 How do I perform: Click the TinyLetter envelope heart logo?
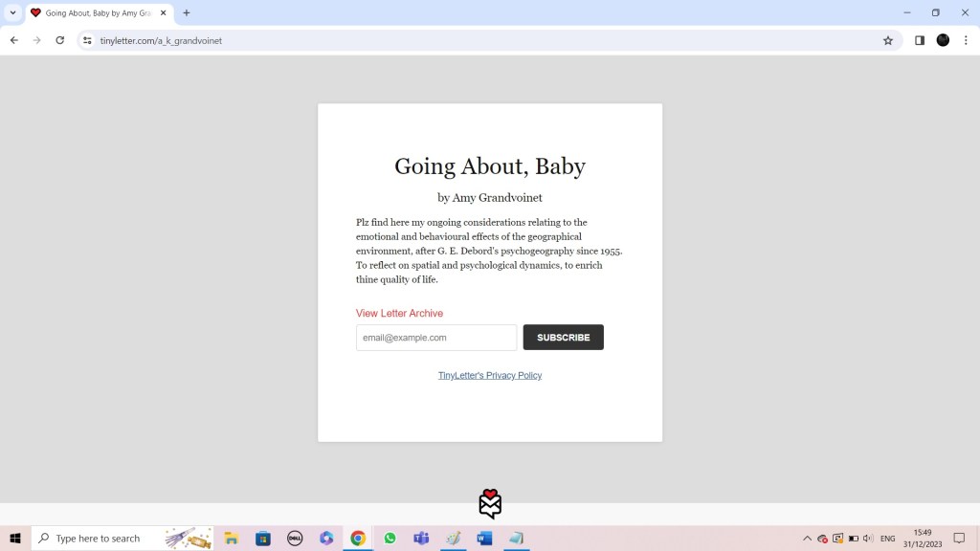[490, 503]
